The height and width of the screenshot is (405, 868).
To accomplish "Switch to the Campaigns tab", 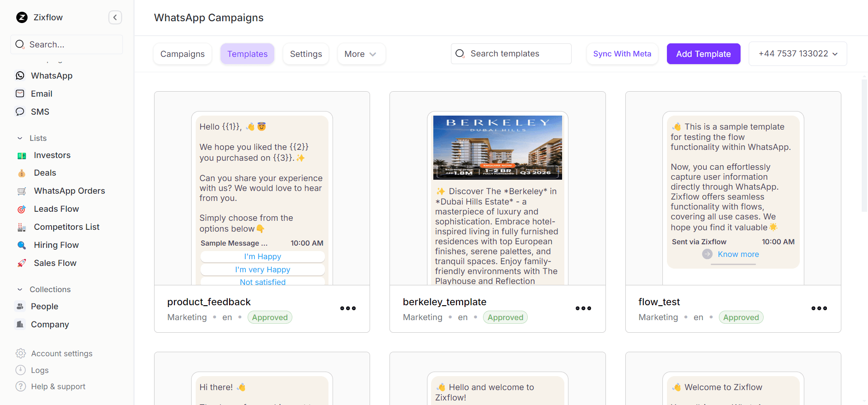I will (x=183, y=54).
